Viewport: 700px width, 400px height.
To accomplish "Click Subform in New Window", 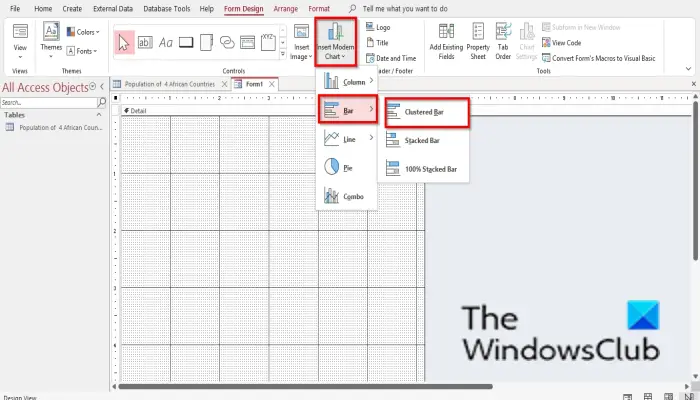I will 581,27.
